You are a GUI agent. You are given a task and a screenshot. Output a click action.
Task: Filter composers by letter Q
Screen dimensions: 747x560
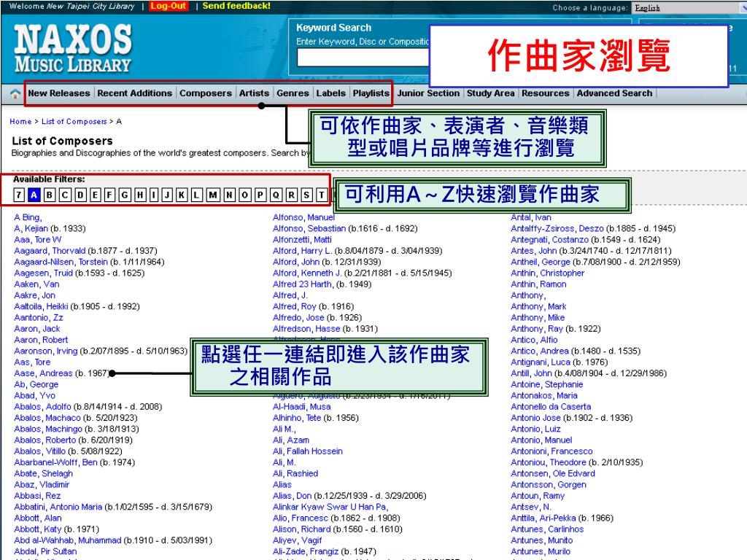point(276,195)
